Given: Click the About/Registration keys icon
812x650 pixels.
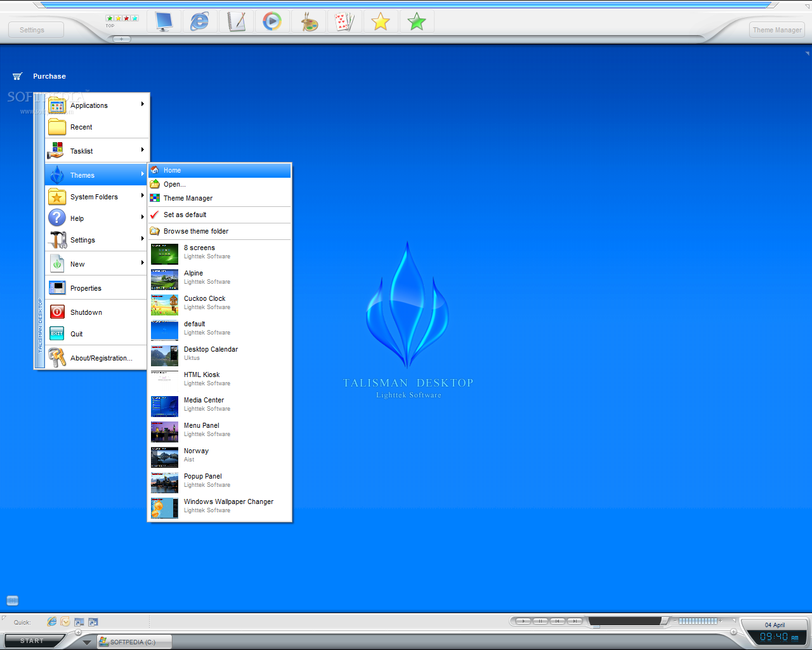Looking at the screenshot, I should pos(57,358).
